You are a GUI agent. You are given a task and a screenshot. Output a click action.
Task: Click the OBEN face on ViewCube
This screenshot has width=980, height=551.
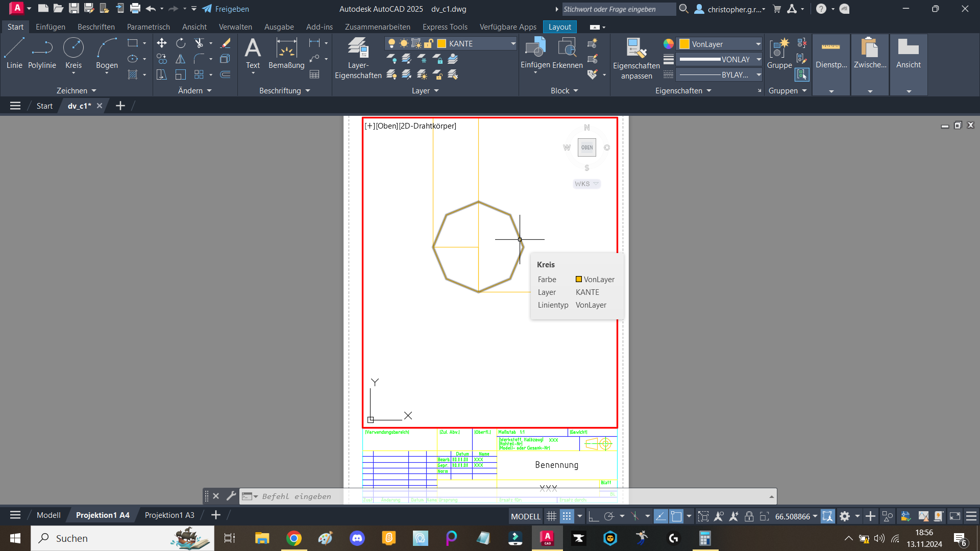tap(587, 147)
